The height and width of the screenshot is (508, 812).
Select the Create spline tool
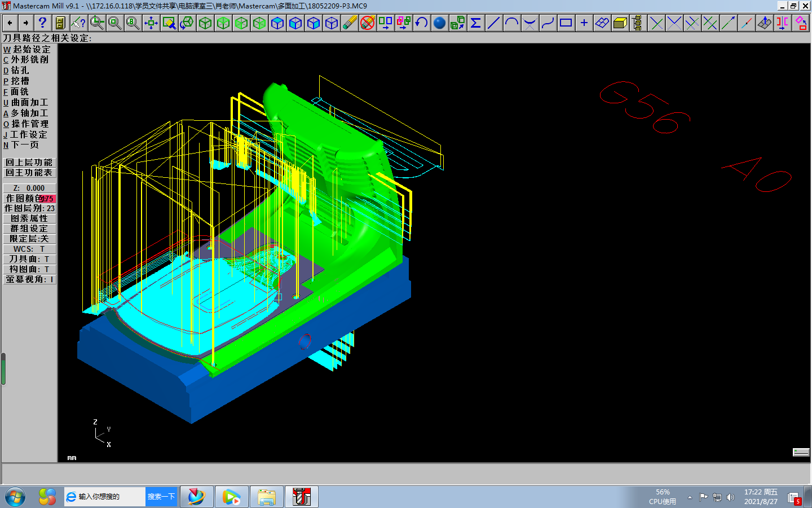548,23
